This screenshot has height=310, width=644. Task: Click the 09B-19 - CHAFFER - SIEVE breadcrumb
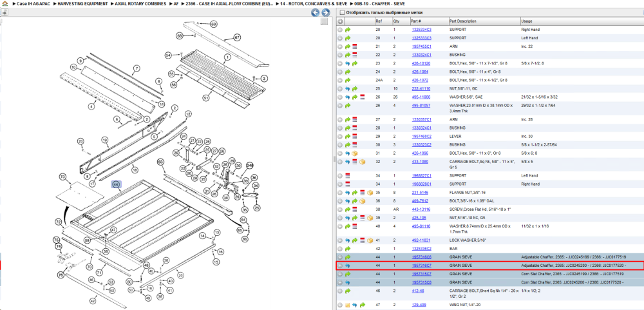click(379, 3)
